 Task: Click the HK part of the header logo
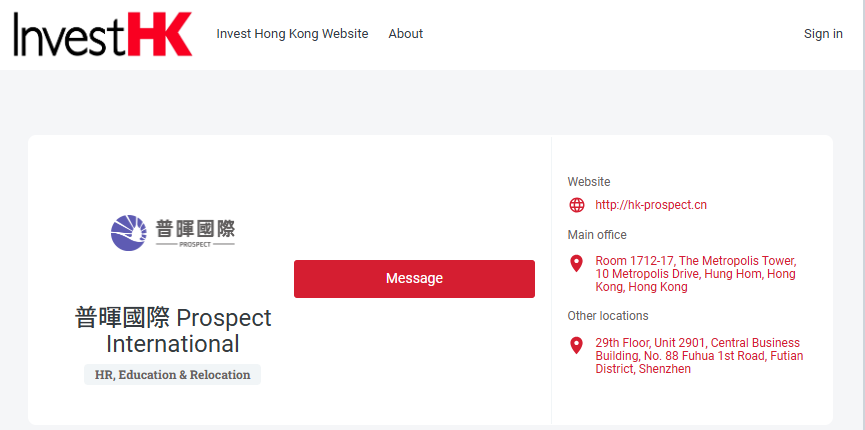(159, 34)
